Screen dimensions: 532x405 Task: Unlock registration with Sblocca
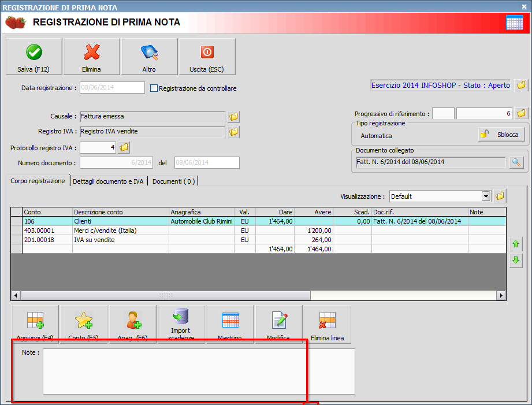point(501,135)
